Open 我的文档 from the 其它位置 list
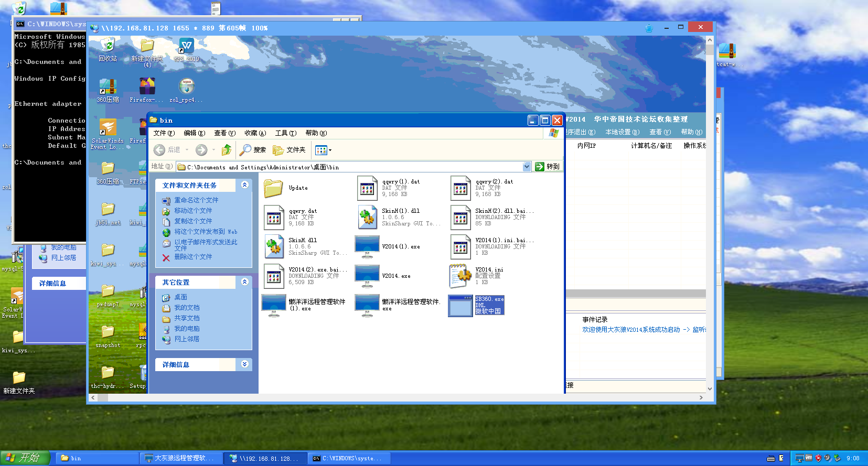Viewport: 868px width, 466px height. [187, 308]
